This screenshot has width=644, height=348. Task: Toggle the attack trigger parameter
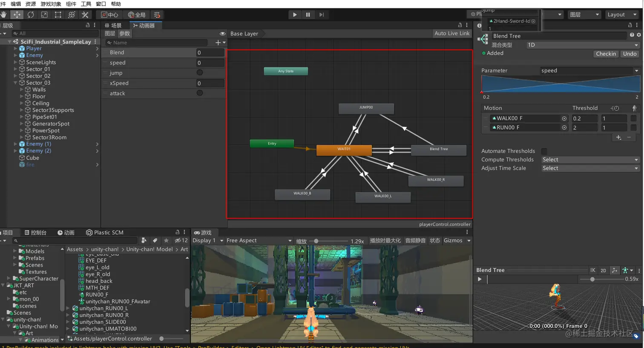pyautogui.click(x=200, y=93)
